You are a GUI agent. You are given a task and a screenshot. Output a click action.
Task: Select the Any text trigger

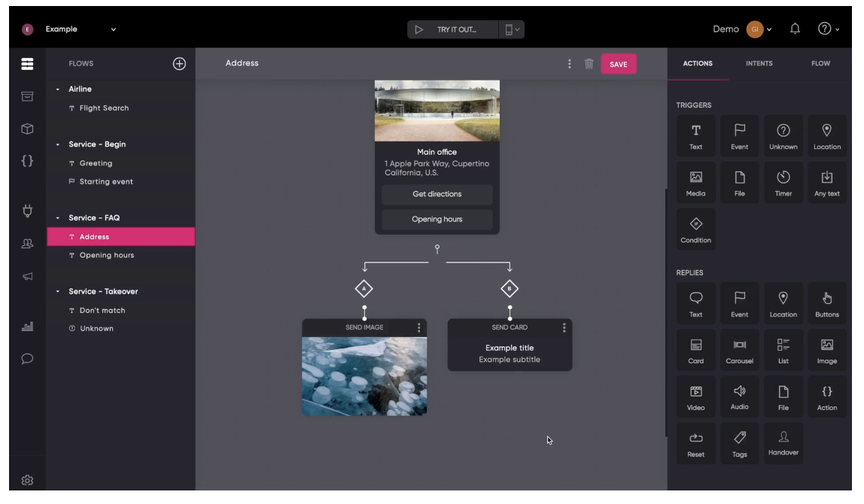coord(826,181)
